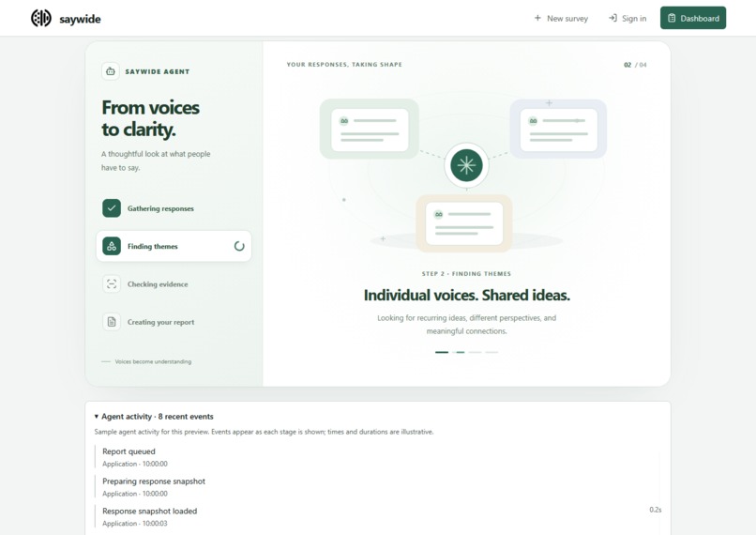This screenshot has width=756, height=535.
Task: Click 'From voices to clarity.' headline
Action: click(150, 118)
